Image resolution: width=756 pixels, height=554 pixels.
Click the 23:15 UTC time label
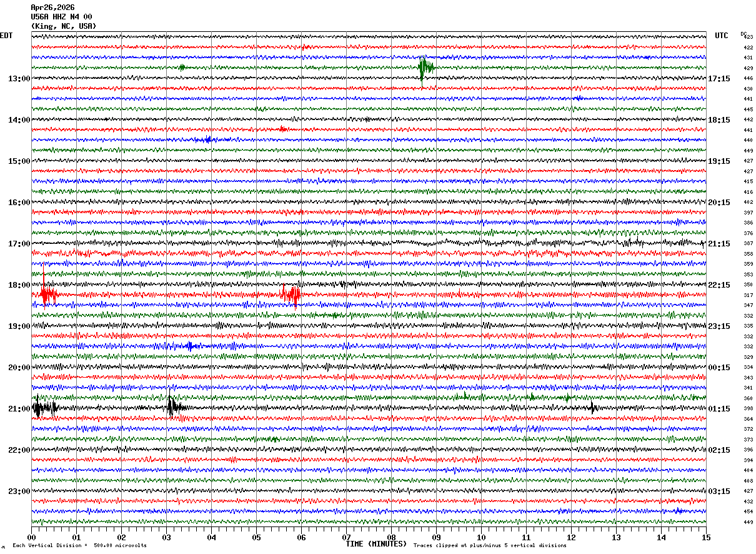click(719, 326)
